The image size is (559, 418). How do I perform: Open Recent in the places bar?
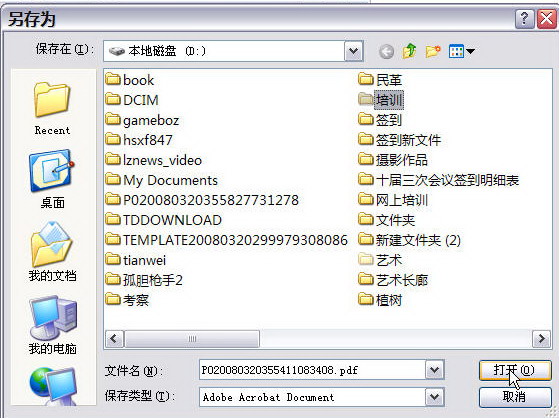pos(52,108)
